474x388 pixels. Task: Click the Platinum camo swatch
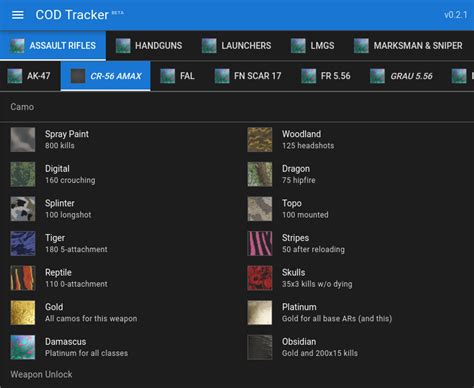tap(260, 313)
